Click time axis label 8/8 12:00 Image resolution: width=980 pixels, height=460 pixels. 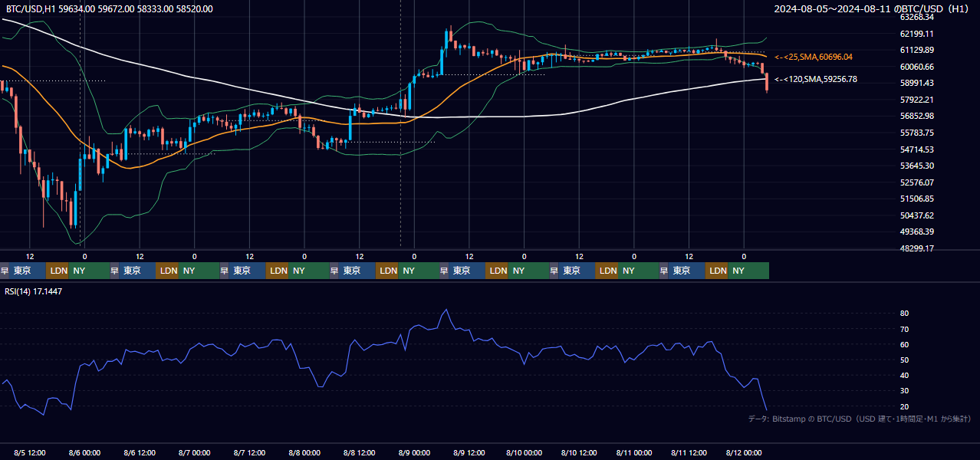click(361, 452)
